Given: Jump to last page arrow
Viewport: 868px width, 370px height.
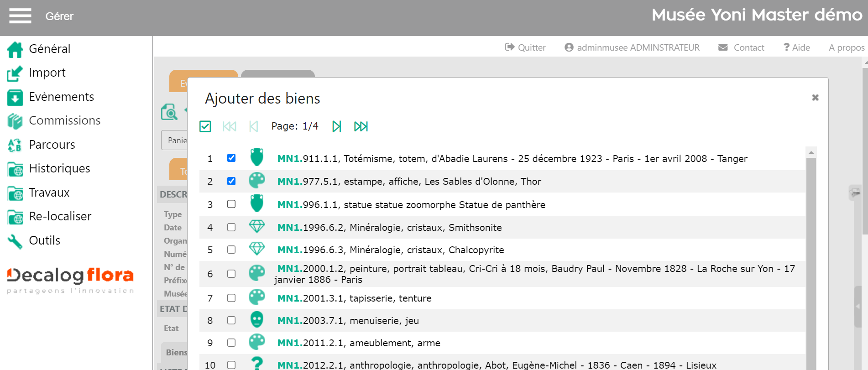Looking at the screenshot, I should pyautogui.click(x=361, y=126).
